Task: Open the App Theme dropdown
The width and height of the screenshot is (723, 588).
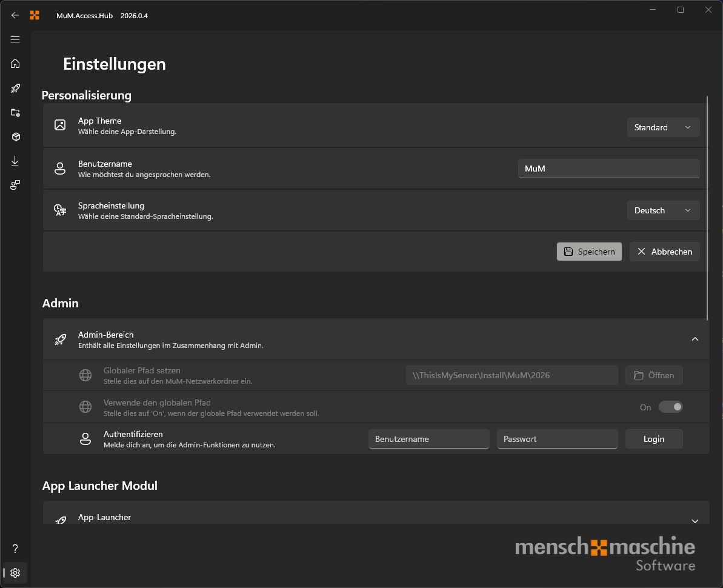Action: (x=663, y=127)
